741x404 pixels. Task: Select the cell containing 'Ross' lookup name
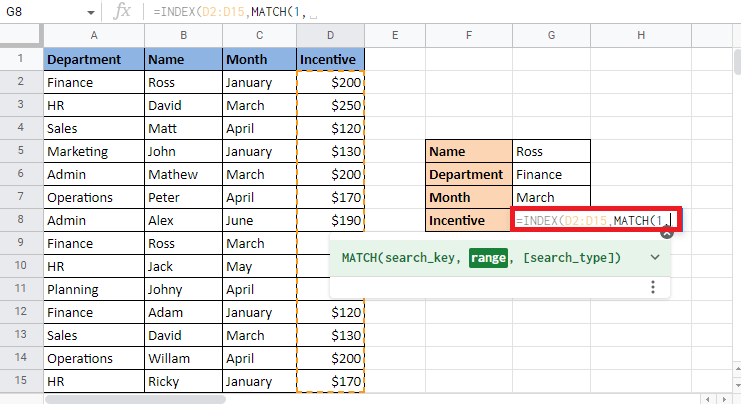(x=551, y=151)
